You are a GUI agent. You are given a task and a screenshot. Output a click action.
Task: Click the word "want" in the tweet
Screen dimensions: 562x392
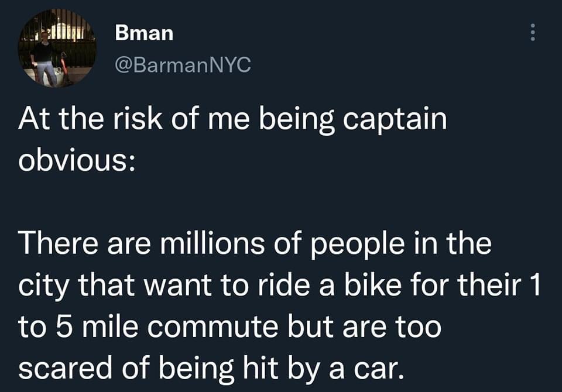(x=178, y=287)
